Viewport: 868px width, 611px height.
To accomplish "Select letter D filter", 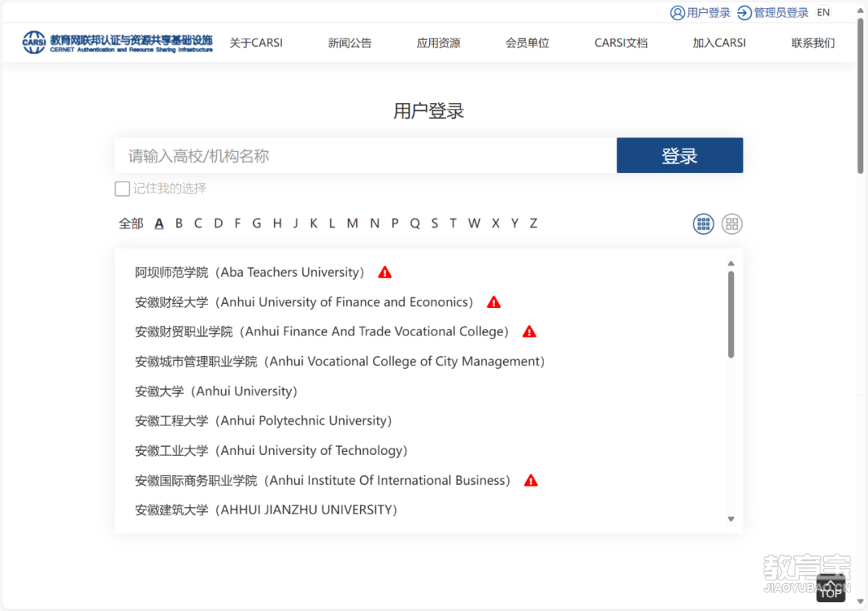I will (x=218, y=223).
